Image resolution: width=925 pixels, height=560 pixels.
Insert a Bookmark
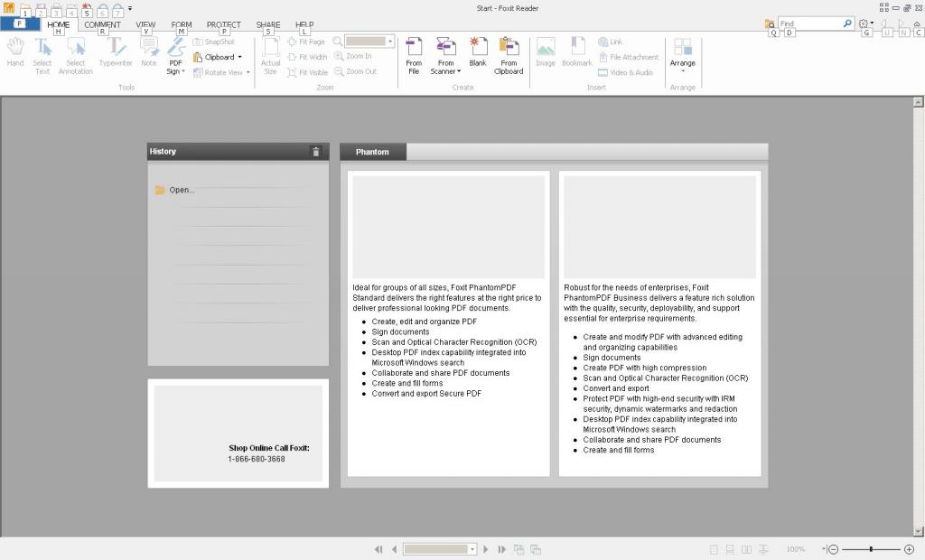pos(577,53)
